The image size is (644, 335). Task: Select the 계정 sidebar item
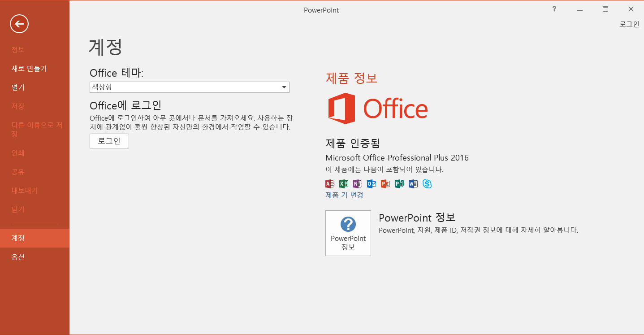click(35, 238)
